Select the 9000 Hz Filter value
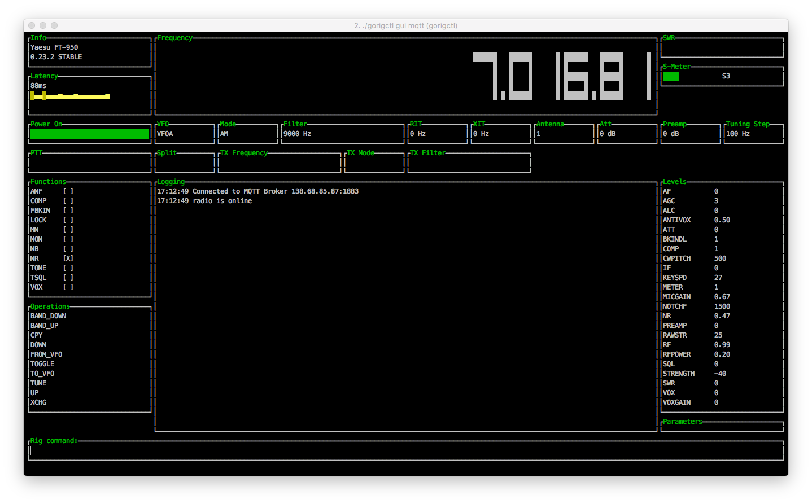The width and height of the screenshot is (812, 504). point(297,134)
